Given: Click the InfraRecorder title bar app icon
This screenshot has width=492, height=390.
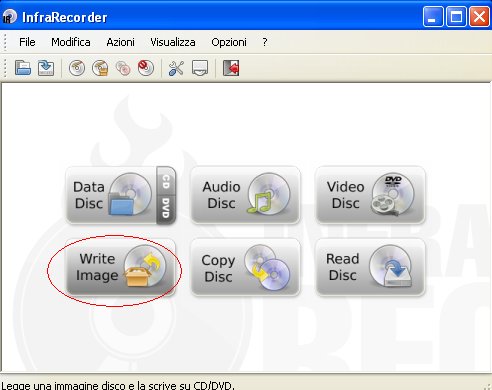Looking at the screenshot, I should pyautogui.click(x=9, y=16).
